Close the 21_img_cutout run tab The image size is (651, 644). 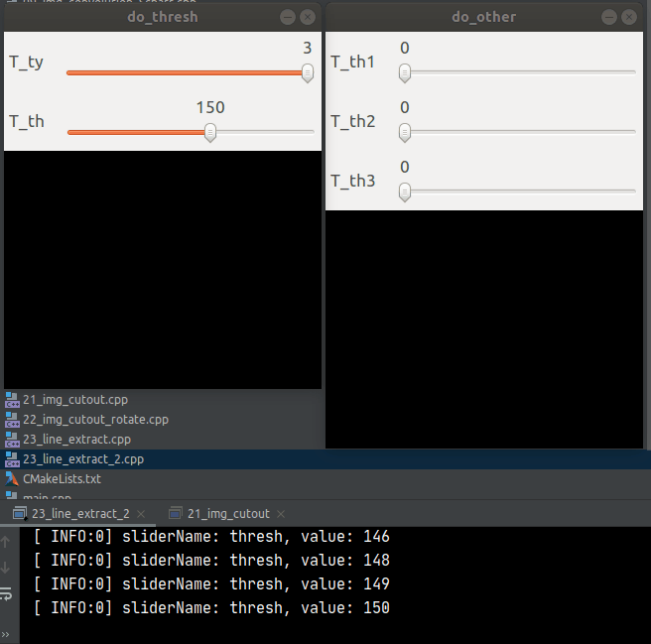point(281,514)
